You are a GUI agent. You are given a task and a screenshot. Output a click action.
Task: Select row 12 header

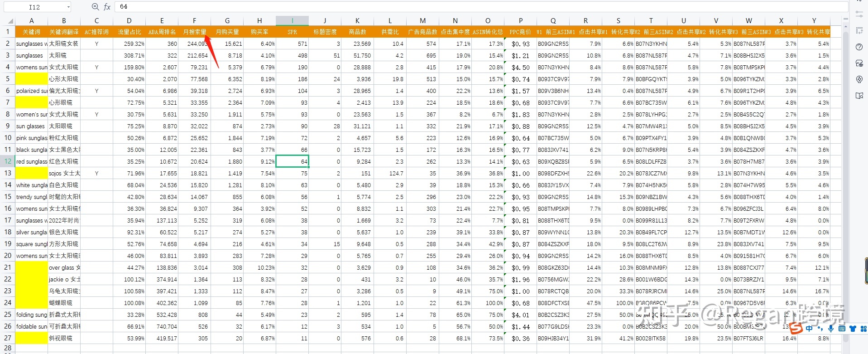[x=8, y=161]
